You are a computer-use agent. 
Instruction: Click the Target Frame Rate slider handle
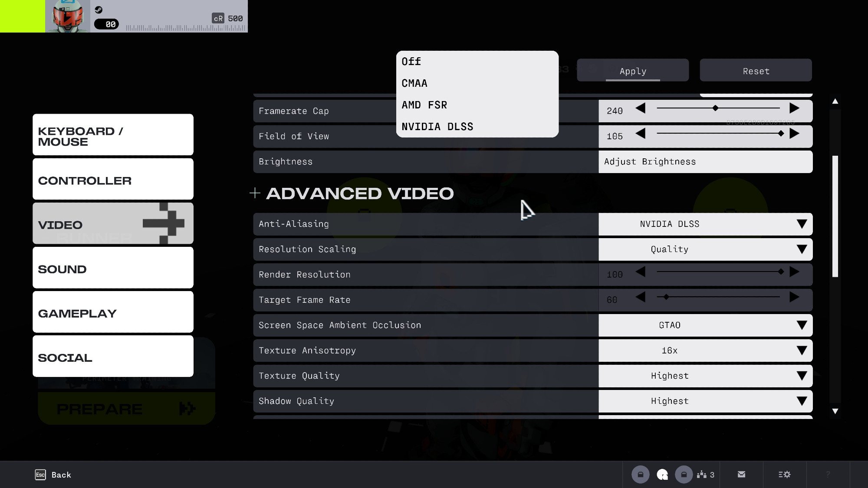(x=666, y=297)
